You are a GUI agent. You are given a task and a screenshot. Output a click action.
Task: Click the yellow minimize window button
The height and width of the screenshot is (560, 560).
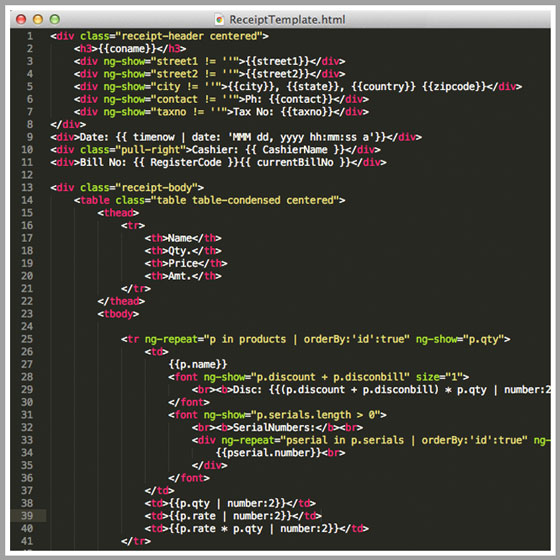(x=38, y=19)
